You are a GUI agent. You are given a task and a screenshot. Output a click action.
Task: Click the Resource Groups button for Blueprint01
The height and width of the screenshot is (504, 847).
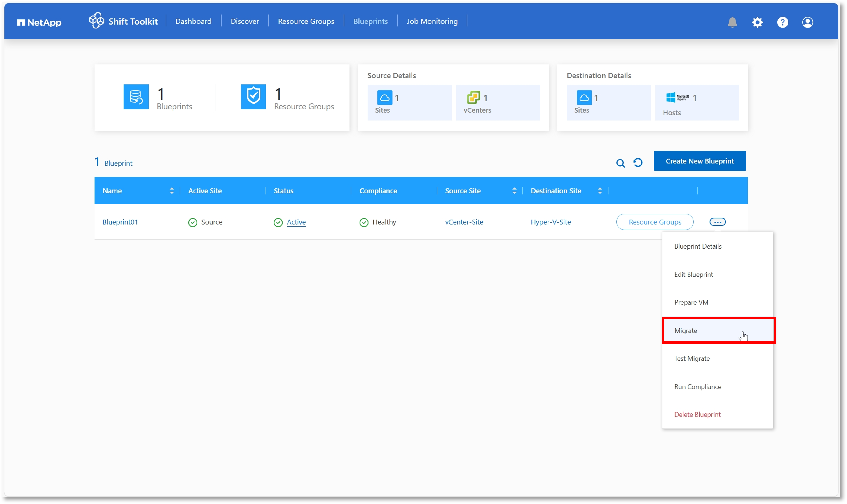coord(654,222)
